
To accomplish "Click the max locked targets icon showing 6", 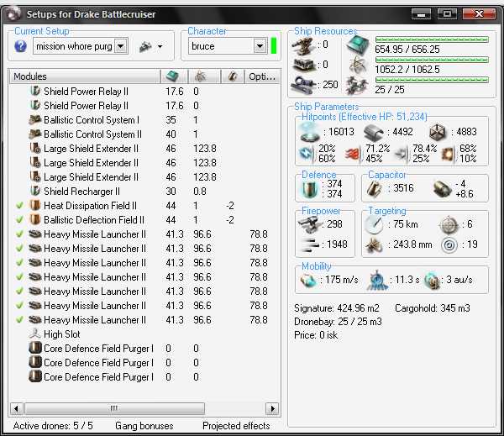I will (449, 224).
